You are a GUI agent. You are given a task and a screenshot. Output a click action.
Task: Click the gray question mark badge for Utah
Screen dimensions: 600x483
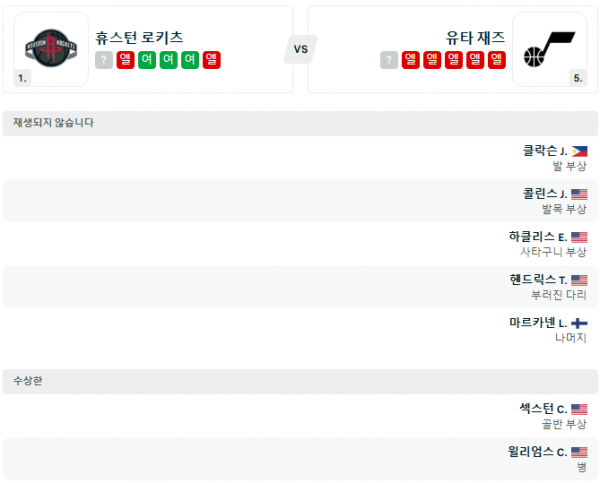[389, 60]
